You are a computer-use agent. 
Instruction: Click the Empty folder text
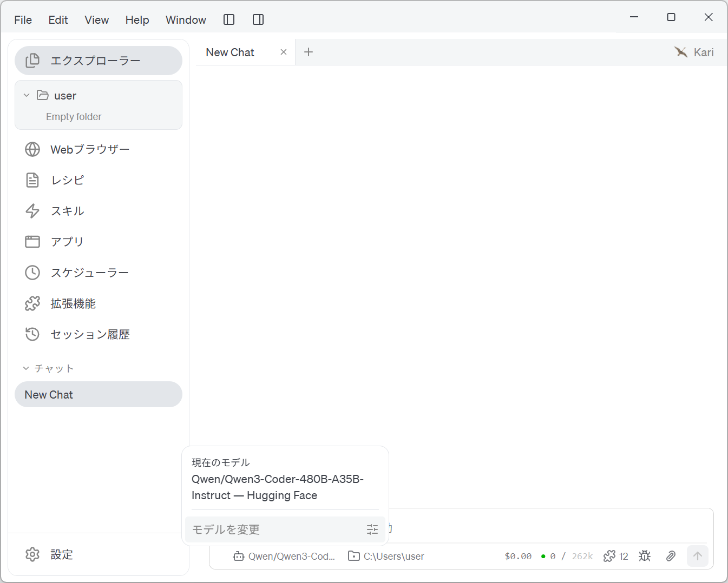74,117
